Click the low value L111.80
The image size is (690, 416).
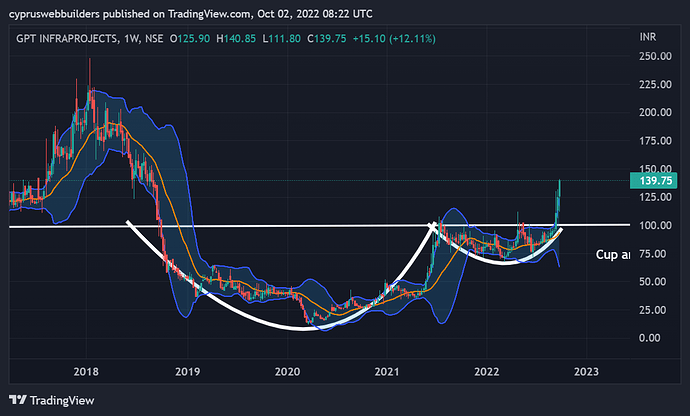point(282,39)
